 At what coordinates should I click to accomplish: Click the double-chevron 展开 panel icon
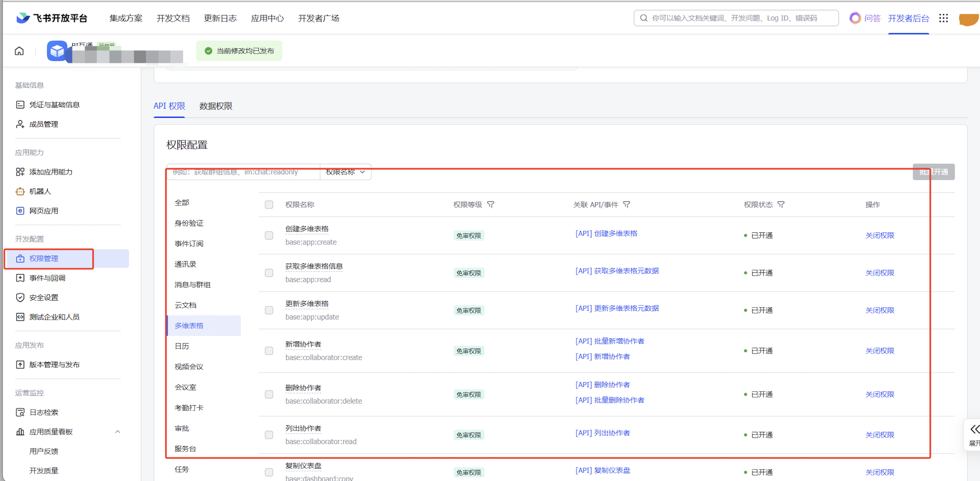click(x=974, y=429)
